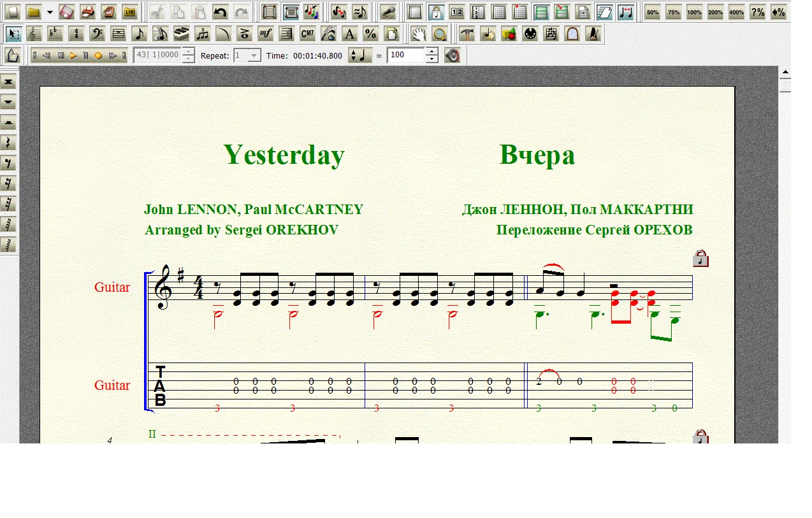The width and height of the screenshot is (812, 518).
Task: Toggle the 1 2 measure numbers icon
Action: click(x=457, y=11)
